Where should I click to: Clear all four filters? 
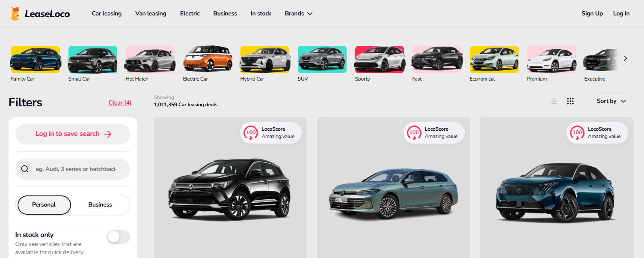click(x=120, y=102)
